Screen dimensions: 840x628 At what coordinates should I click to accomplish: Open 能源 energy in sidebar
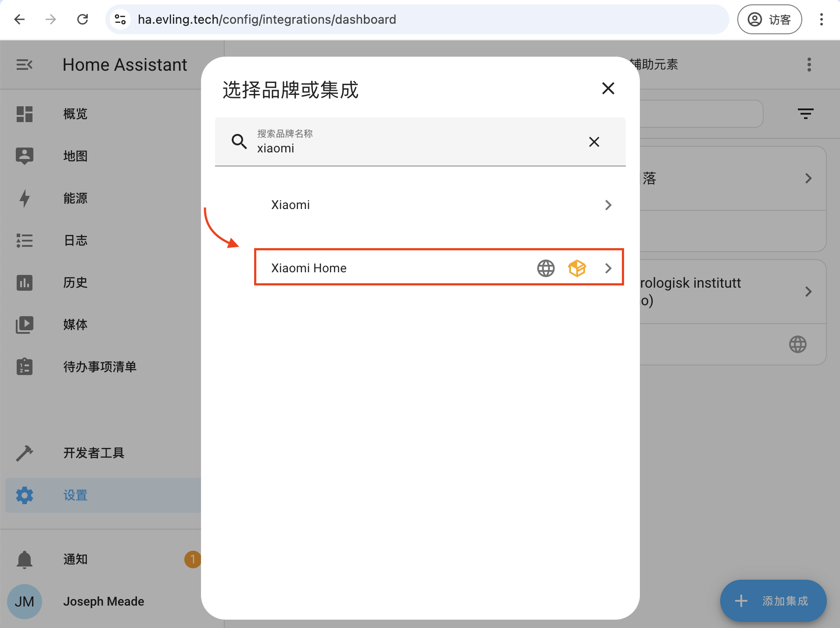coord(103,198)
